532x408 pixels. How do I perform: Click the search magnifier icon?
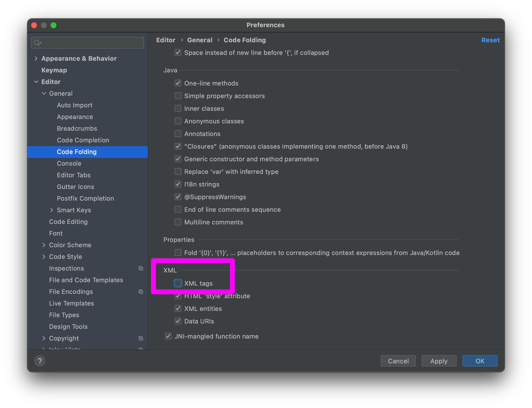(37, 43)
